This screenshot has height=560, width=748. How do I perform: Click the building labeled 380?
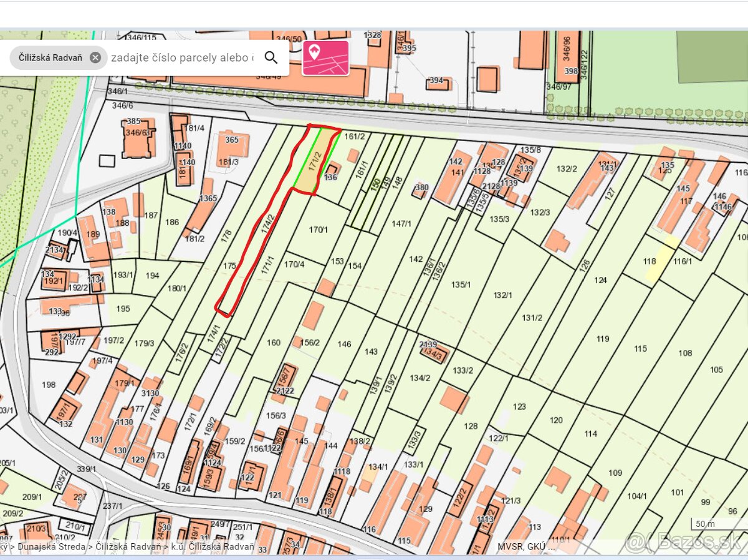(421, 188)
